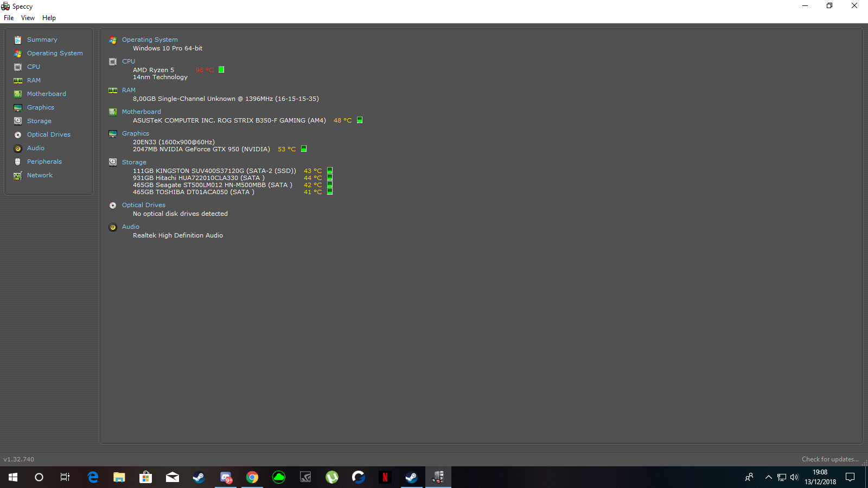This screenshot has width=868, height=488.
Task: Click the Operating System sidebar icon
Action: tap(18, 53)
